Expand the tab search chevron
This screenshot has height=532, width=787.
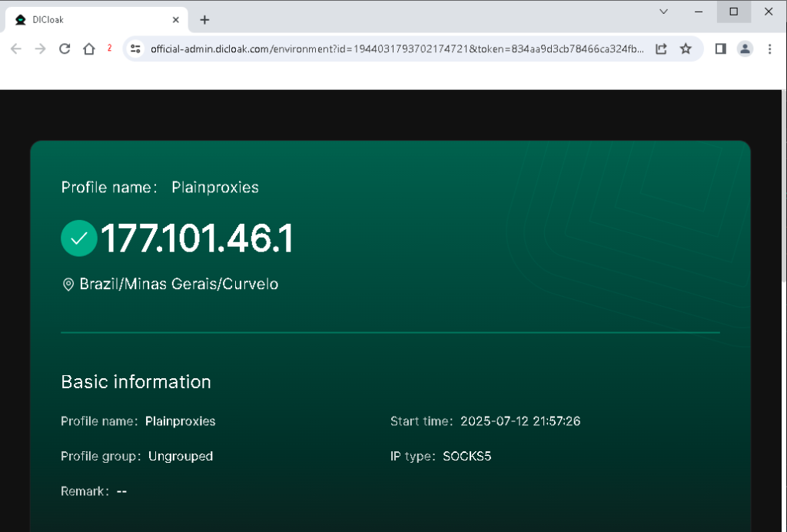point(663,12)
